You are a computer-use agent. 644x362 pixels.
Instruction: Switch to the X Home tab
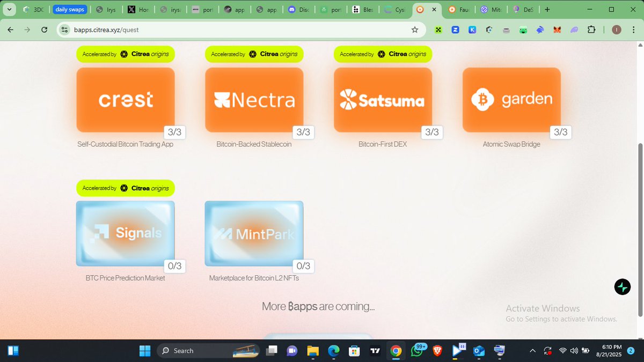point(138,10)
